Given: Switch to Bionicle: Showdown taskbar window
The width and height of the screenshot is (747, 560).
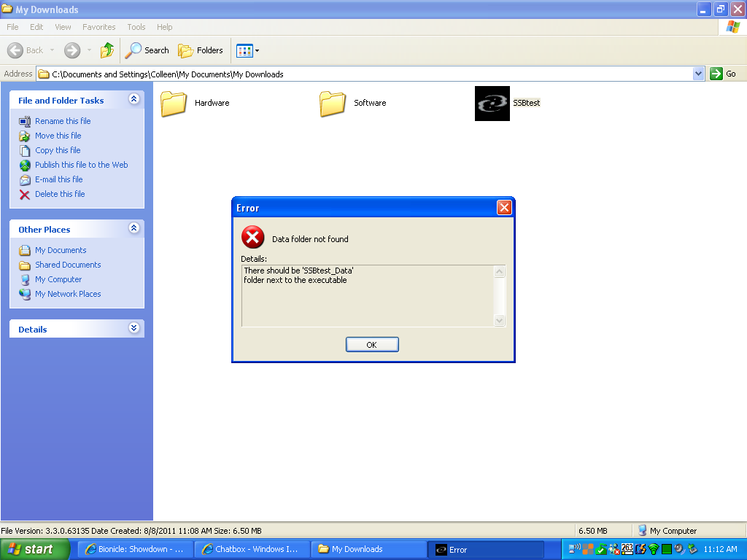Looking at the screenshot, I should [135, 550].
